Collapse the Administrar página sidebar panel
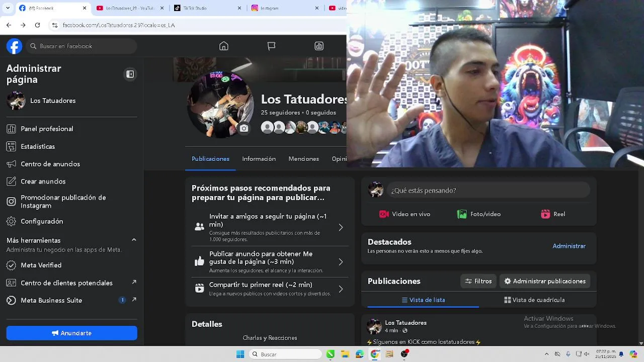 coord(130,74)
